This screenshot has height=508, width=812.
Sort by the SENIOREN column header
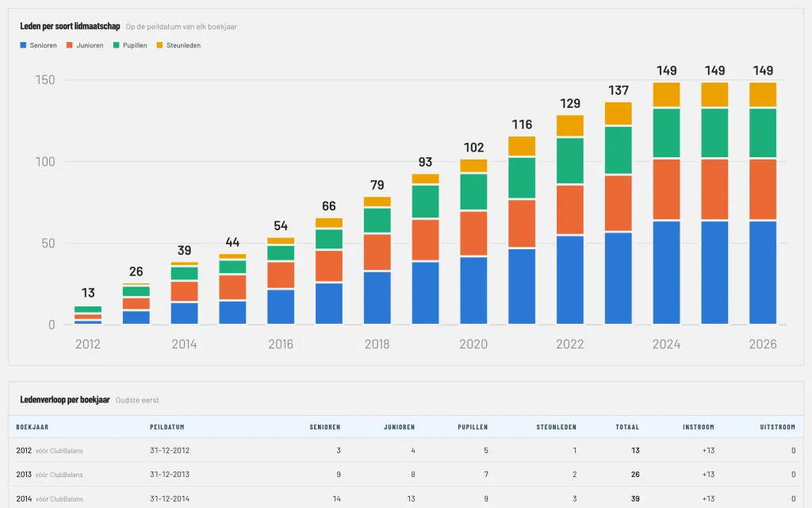tap(325, 427)
